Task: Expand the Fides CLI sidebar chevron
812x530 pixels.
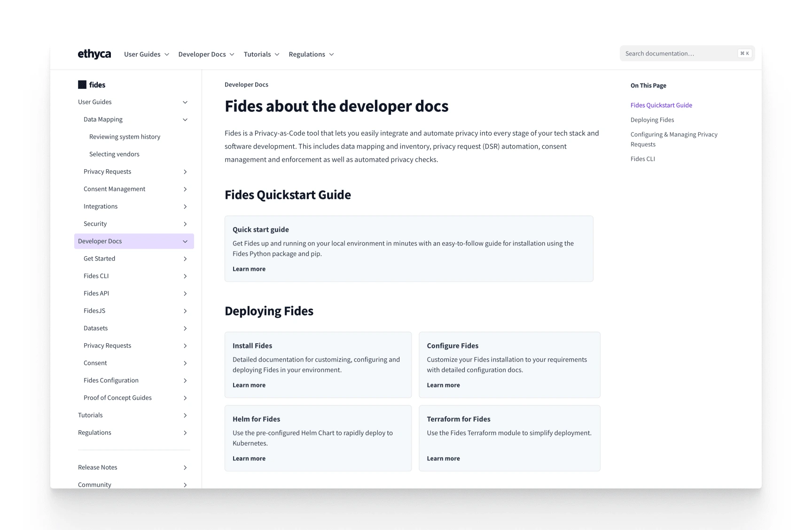Action: (185, 276)
